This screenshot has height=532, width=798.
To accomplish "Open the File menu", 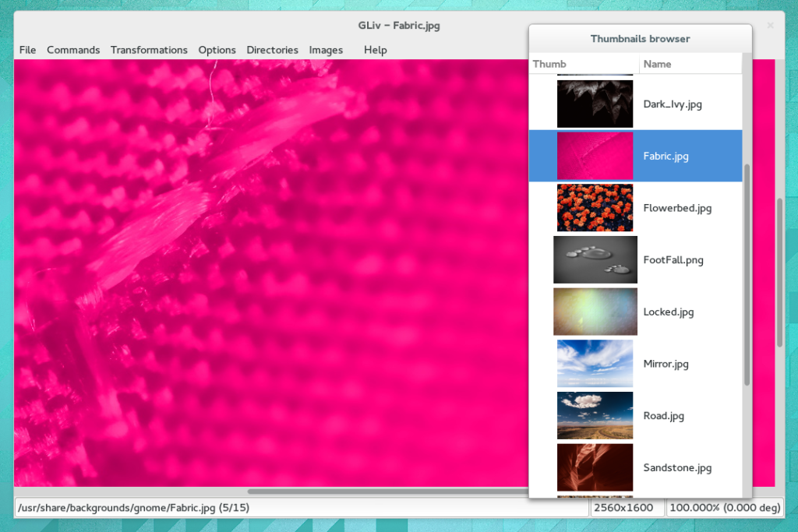I will coord(27,49).
